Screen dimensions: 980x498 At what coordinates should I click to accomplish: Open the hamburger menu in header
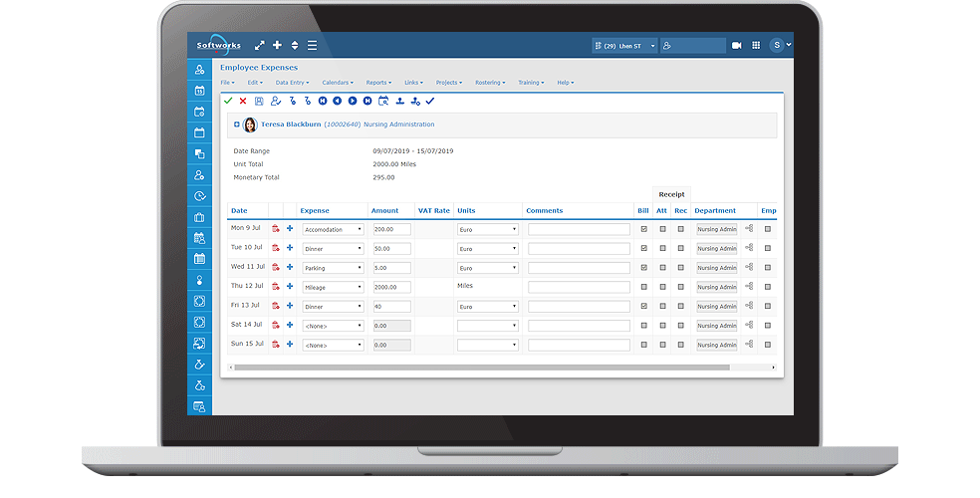[x=312, y=45]
